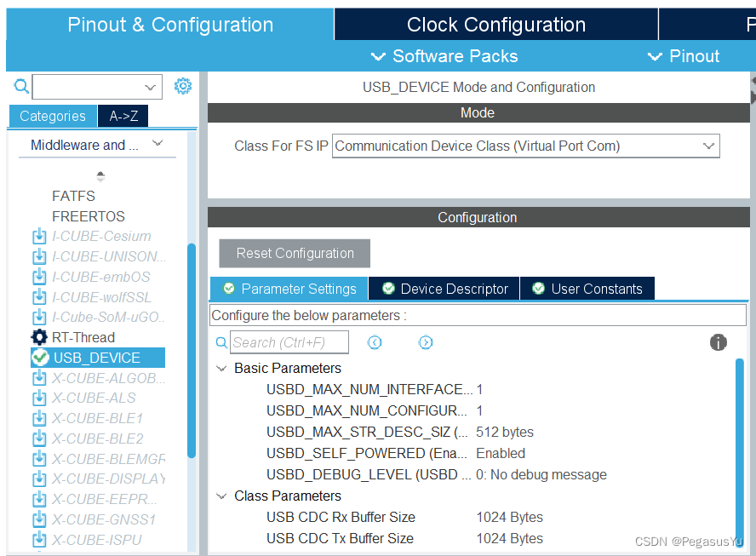Switch to Clock Configuration tab
The image size is (756, 556).
[x=496, y=25]
